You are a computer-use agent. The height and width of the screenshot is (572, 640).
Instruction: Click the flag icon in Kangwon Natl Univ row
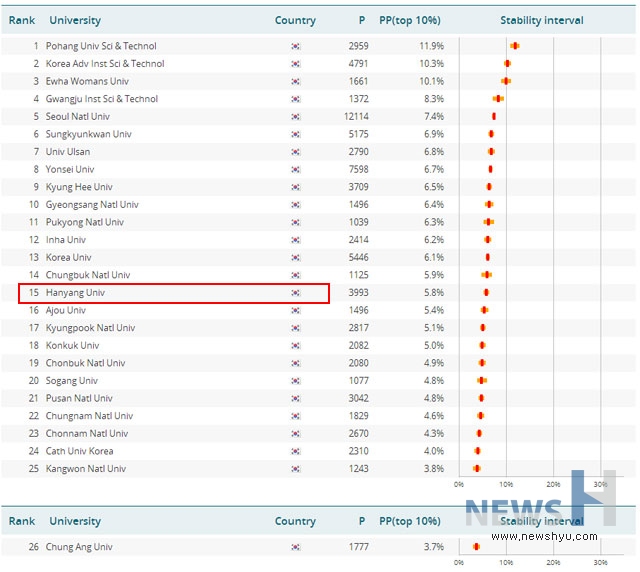(295, 469)
